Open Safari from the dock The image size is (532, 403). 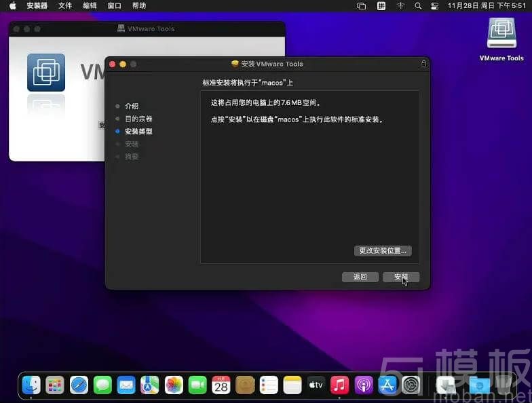[79, 385]
